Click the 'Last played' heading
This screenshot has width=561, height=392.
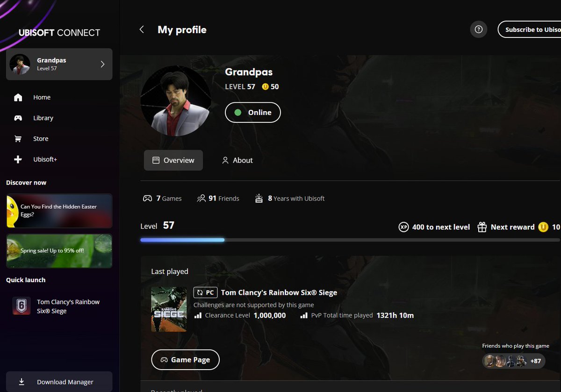click(x=170, y=271)
